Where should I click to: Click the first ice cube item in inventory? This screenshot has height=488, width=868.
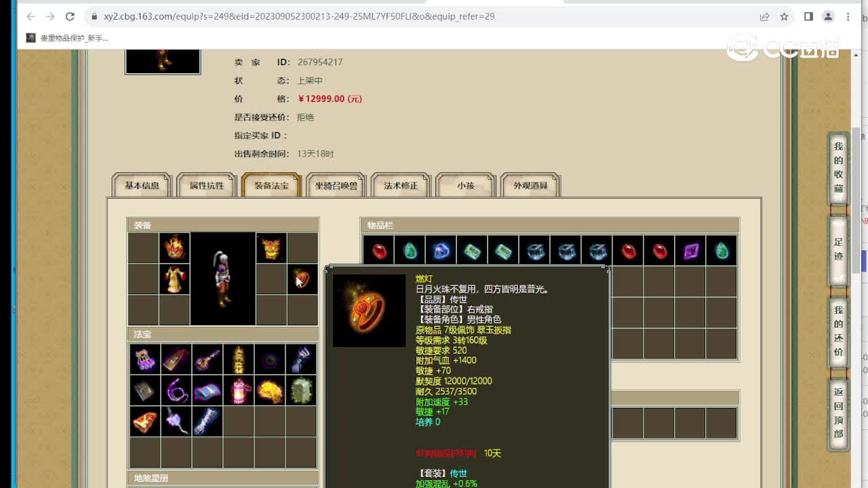tap(534, 251)
